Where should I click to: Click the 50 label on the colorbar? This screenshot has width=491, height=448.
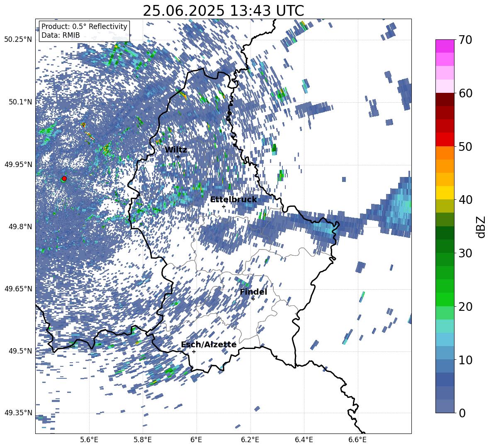coord(465,146)
